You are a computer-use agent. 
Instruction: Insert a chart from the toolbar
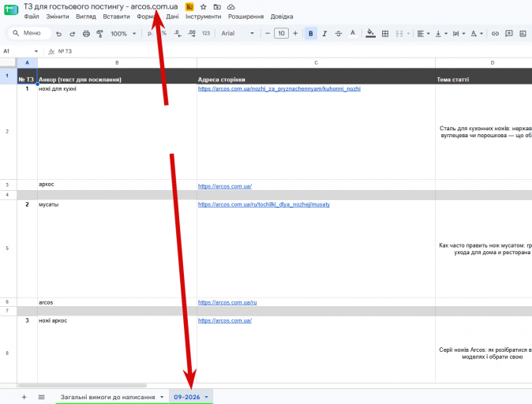point(523,33)
